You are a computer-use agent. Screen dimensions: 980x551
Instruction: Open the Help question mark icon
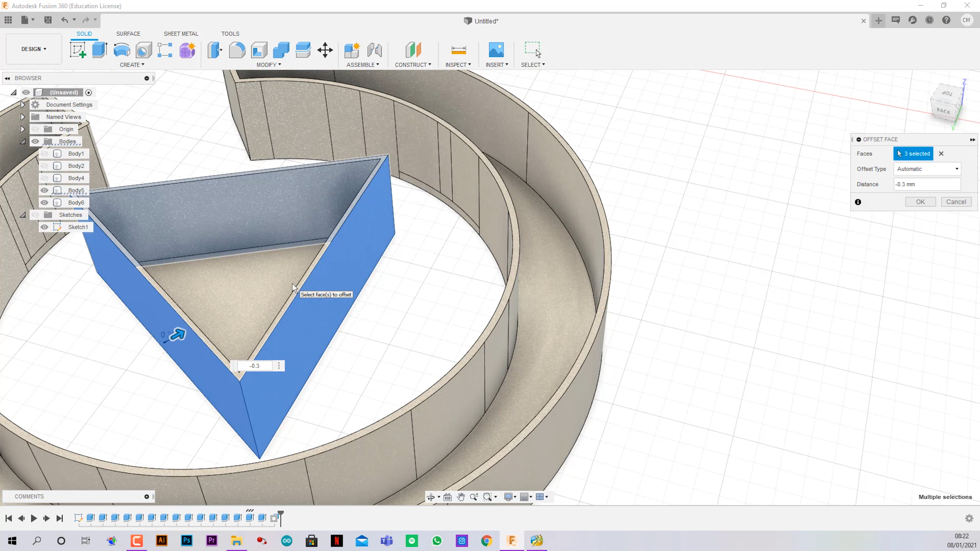946,20
